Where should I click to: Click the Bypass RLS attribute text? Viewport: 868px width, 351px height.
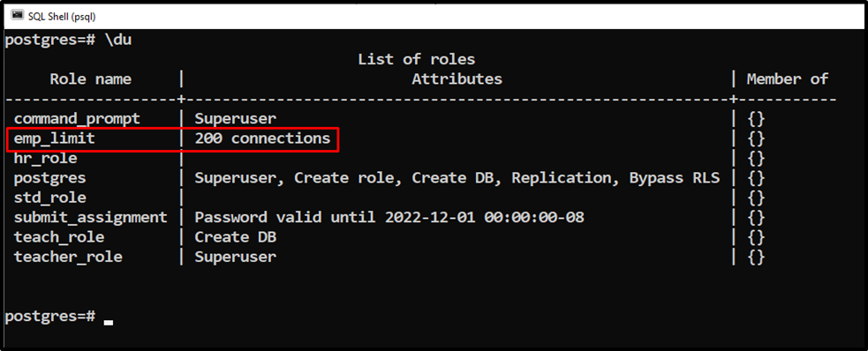click(675, 178)
